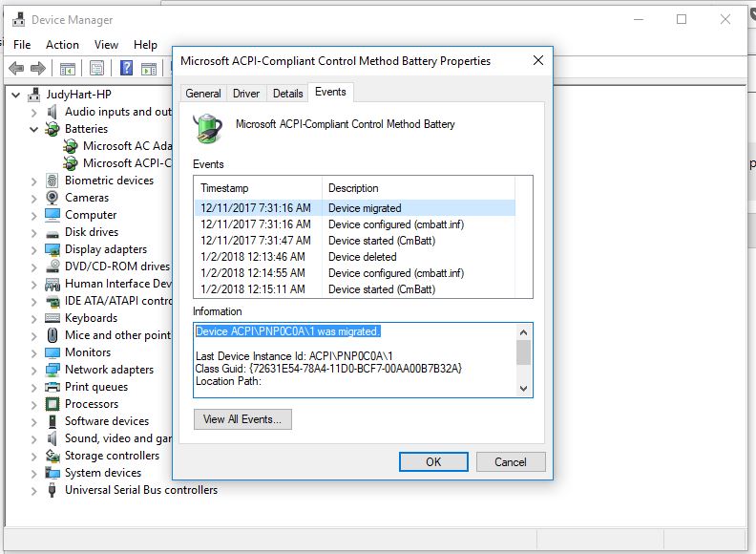The image size is (756, 554).
Task: Select the 12/11/2017 7:31:47 AM event row
Action: 355,241
